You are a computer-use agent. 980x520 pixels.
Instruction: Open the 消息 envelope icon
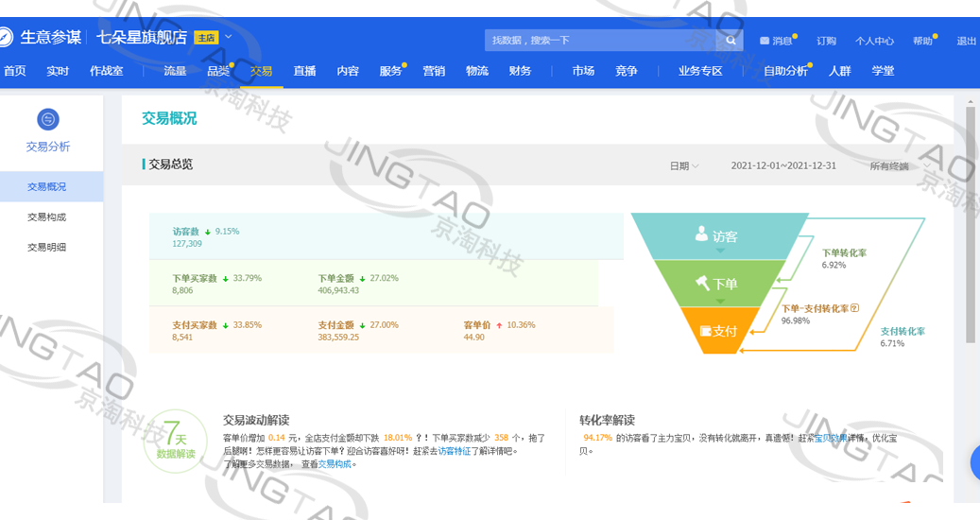point(765,42)
